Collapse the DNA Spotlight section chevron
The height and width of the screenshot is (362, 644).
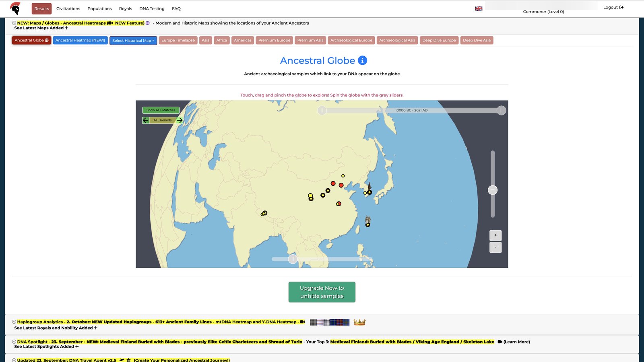(x=14, y=342)
